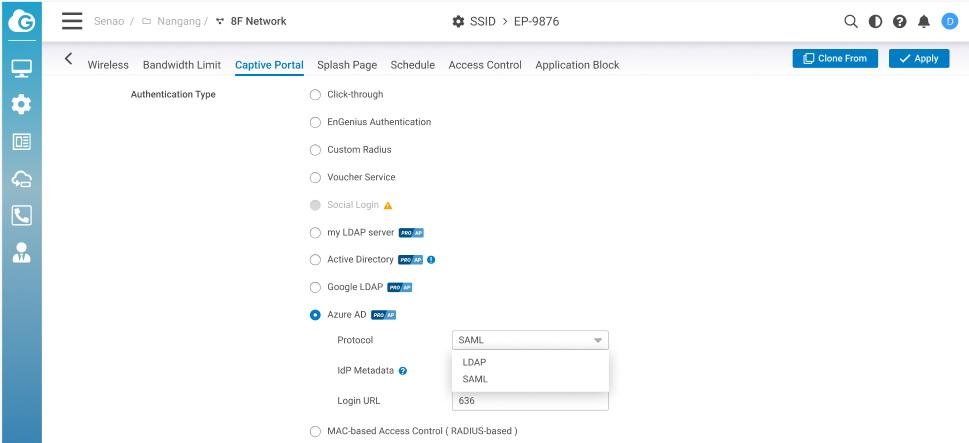This screenshot has height=443, width=969.
Task: Toggle the dark mode contrast icon
Action: coord(876,22)
